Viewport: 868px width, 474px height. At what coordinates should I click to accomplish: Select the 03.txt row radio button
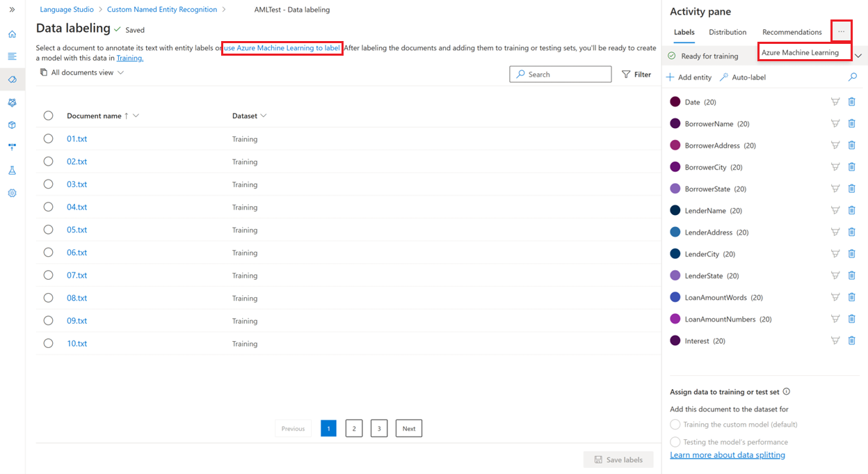[48, 184]
